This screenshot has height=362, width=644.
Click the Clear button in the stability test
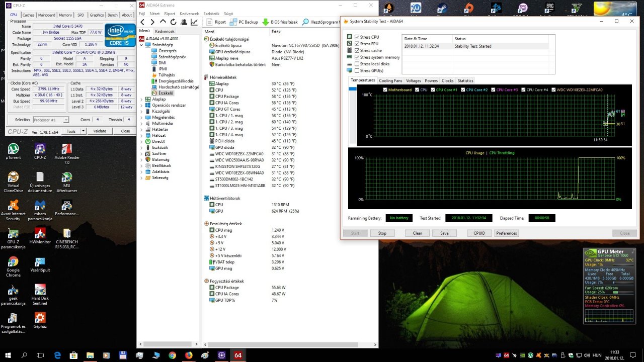tap(418, 233)
